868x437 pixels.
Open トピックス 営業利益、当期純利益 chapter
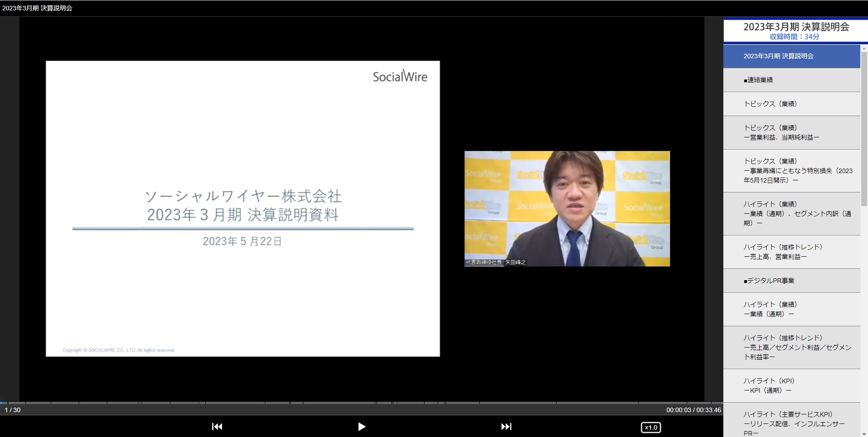(x=792, y=132)
